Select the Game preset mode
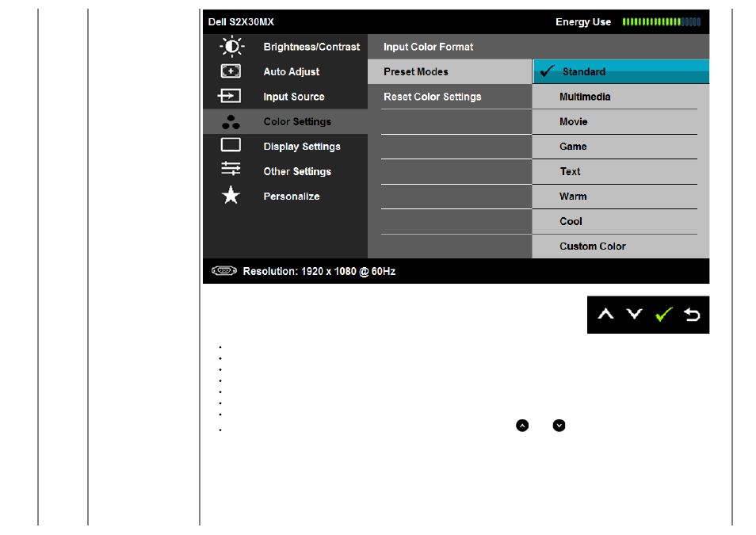The height and width of the screenshot is (535, 756). 621,146
